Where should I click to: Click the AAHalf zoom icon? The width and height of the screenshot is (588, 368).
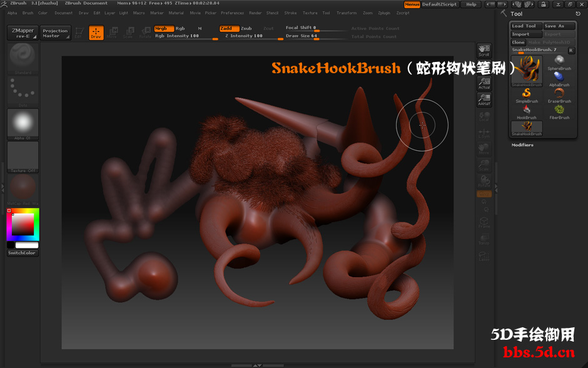(x=484, y=100)
